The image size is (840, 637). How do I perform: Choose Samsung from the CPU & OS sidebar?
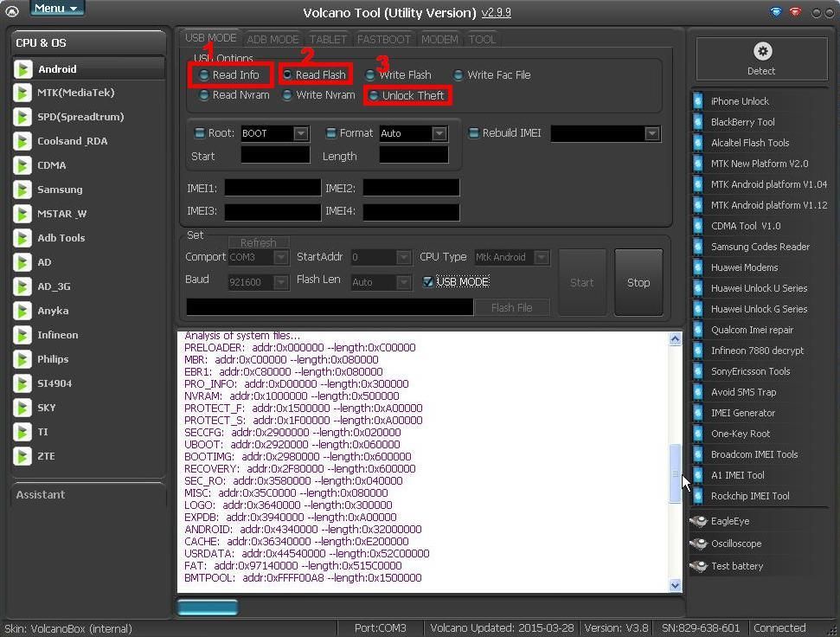tap(60, 190)
